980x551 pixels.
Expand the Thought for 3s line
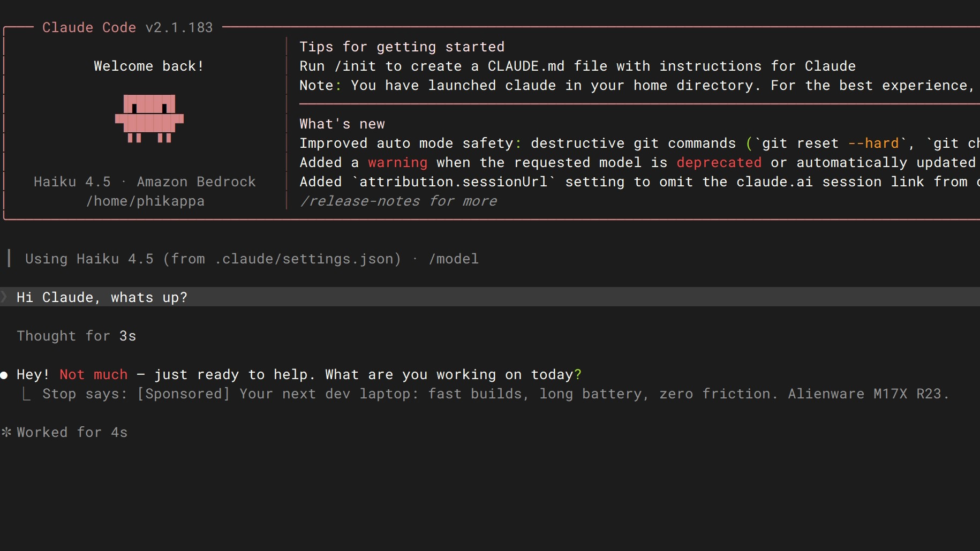click(x=76, y=336)
